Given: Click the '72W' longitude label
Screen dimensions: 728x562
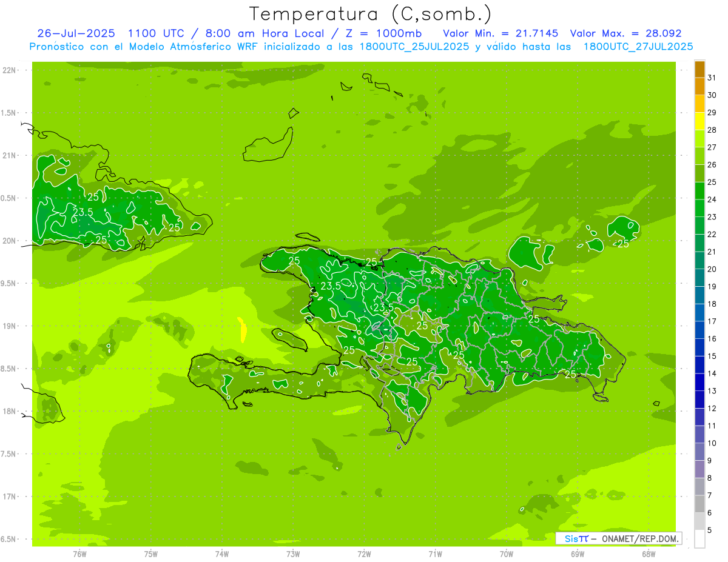Looking at the screenshot, I should point(365,554).
